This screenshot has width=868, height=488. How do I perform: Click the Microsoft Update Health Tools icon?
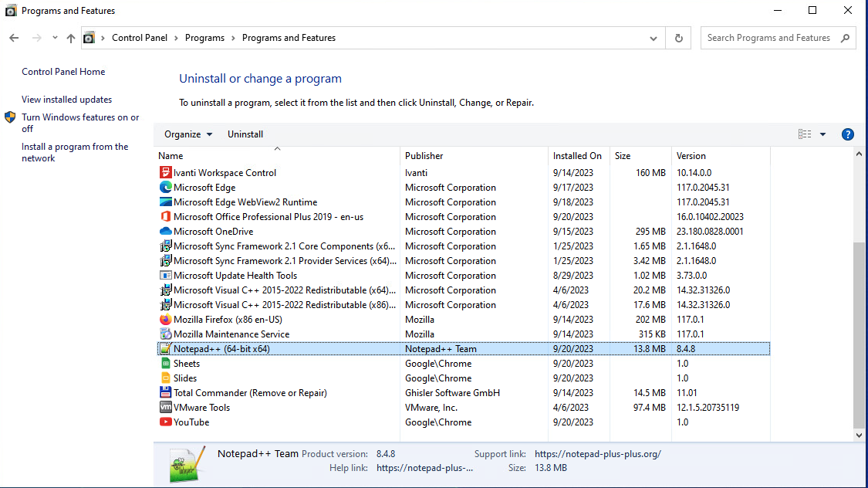pyautogui.click(x=165, y=276)
